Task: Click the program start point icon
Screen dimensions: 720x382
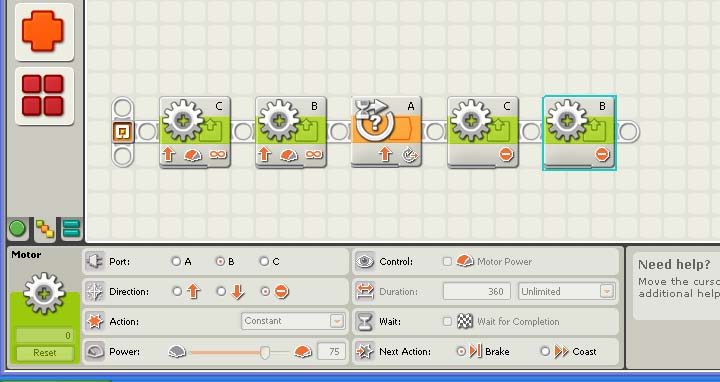Action: pyautogui.click(x=123, y=132)
